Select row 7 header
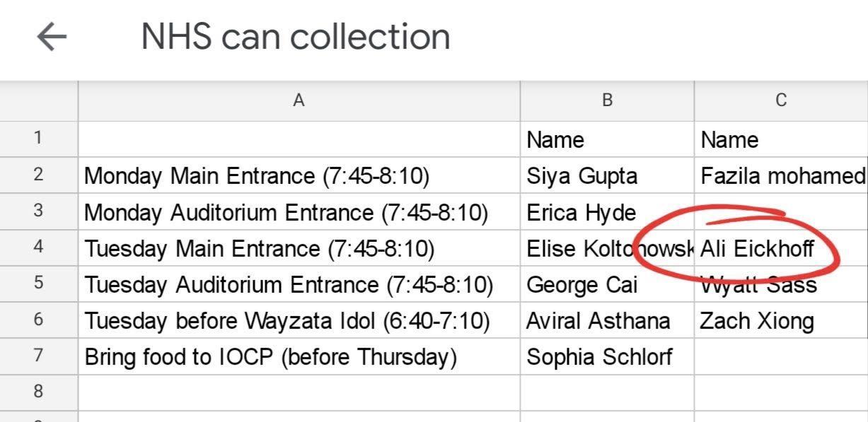The width and height of the screenshot is (868, 422). 38,356
